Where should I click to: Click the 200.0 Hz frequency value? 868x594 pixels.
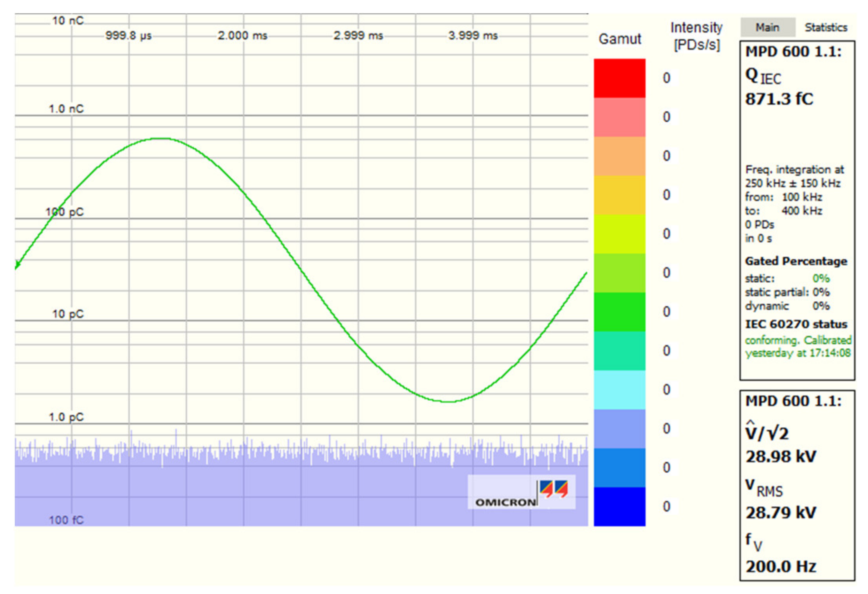(781, 566)
